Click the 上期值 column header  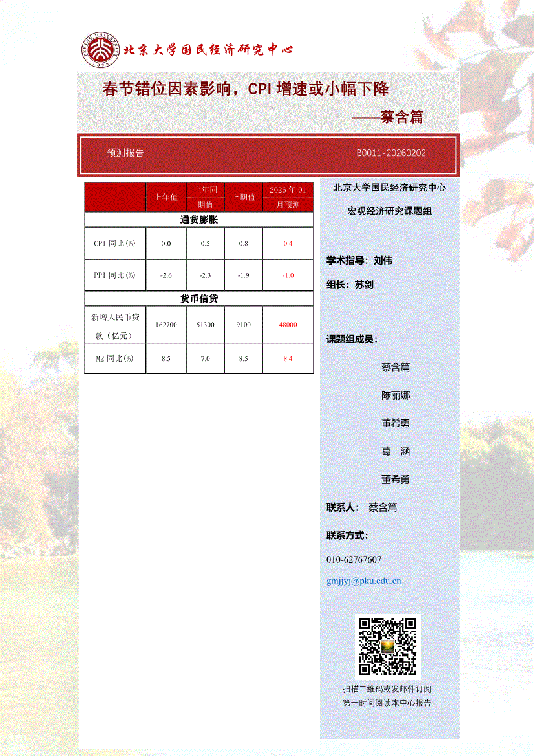[243, 197]
